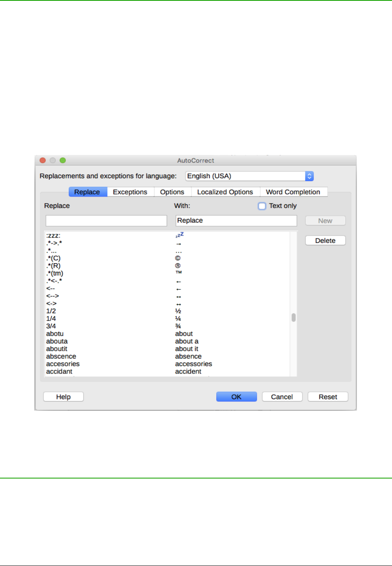Open the language dropdown showing English (USA)
Viewport: 392px width, 566px height.
pyautogui.click(x=249, y=176)
